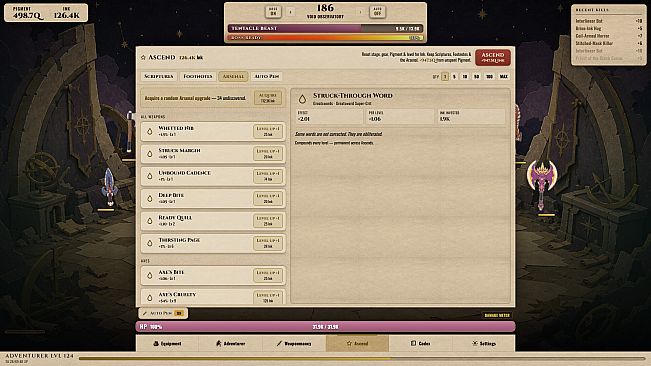Click the Struck-Through Word ink drop icon
The image size is (651, 366).
click(302, 99)
